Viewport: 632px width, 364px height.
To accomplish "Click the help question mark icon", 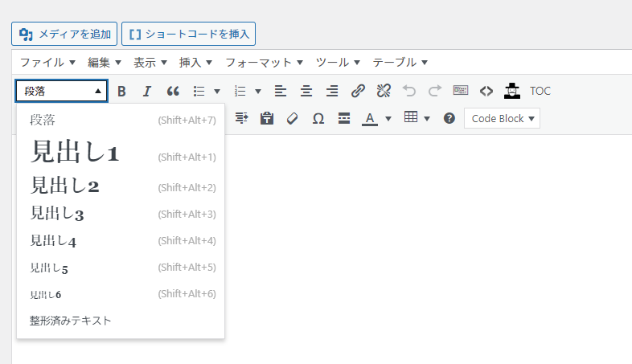I will pos(449,118).
